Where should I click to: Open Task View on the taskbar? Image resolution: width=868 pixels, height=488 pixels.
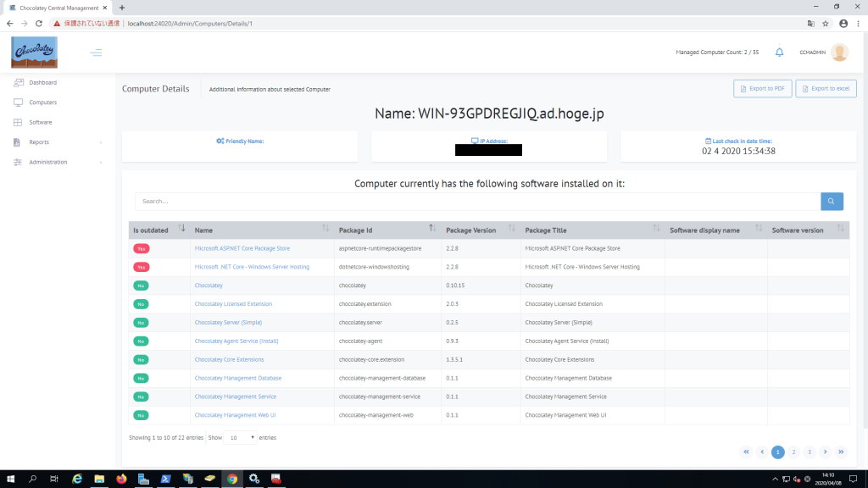(x=53, y=479)
